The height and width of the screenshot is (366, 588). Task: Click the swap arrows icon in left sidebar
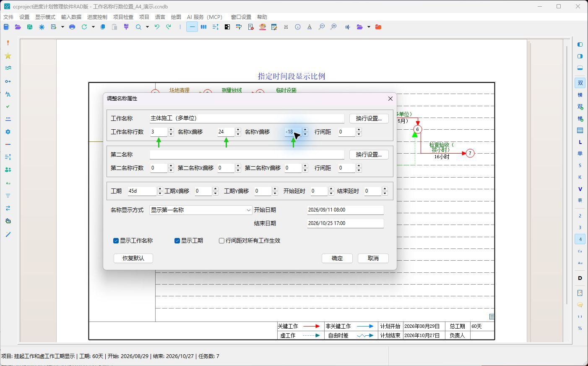click(x=8, y=208)
